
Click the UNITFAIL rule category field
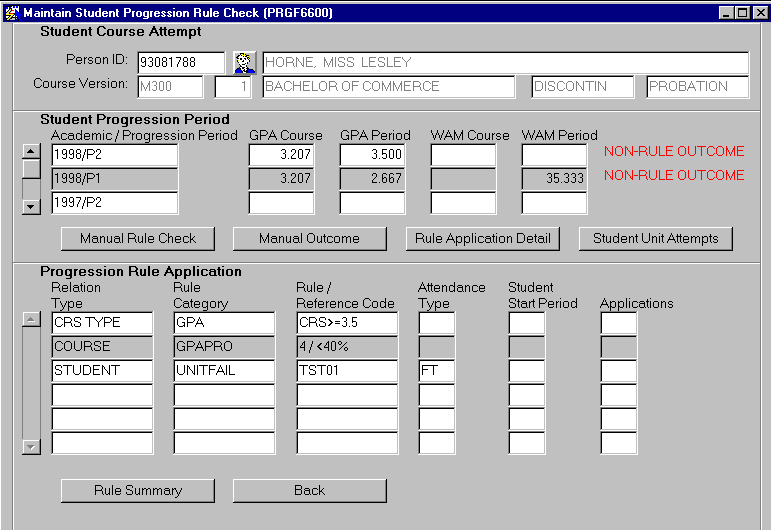224,371
